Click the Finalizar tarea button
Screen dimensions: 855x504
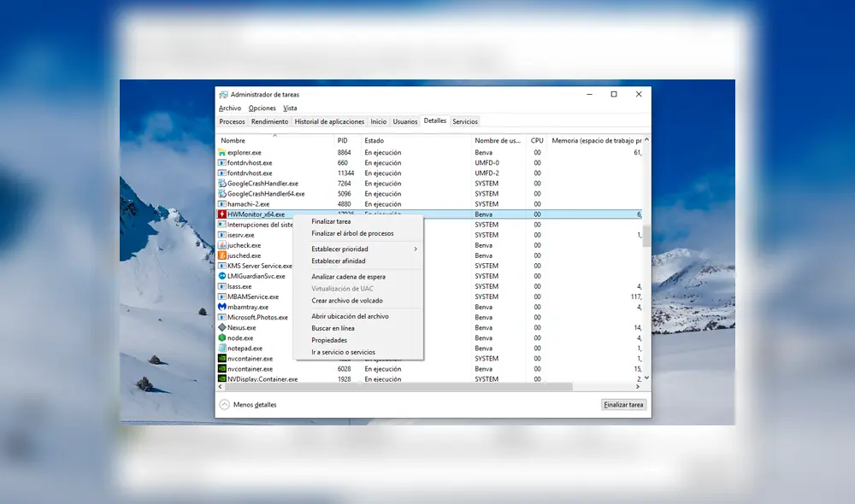tap(622, 404)
